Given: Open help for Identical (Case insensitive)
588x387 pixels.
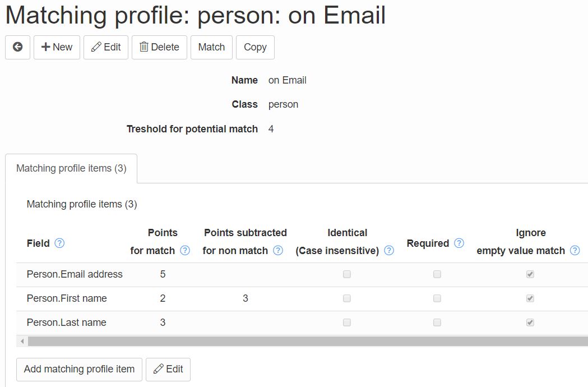Looking at the screenshot, I should pyautogui.click(x=389, y=250).
